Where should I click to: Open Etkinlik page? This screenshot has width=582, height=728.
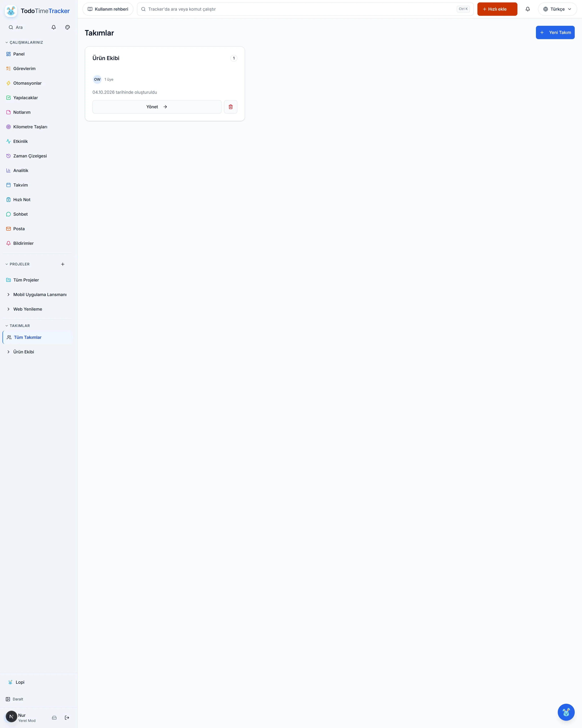click(x=37, y=141)
